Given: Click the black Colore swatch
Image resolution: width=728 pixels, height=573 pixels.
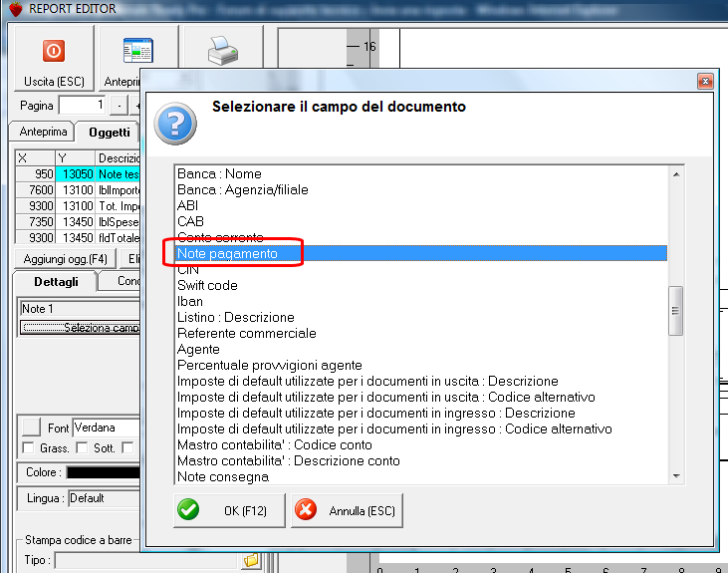Looking at the screenshot, I should [103, 472].
